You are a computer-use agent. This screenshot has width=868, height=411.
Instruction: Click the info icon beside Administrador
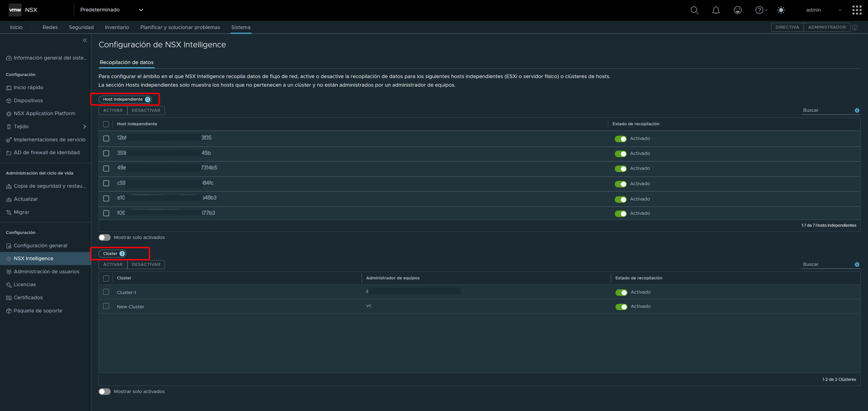855,28
